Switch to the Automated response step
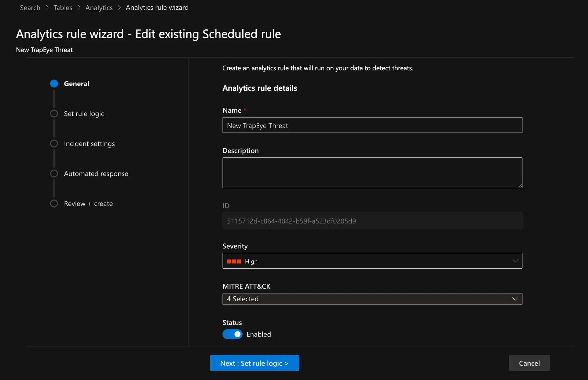This screenshot has width=588, height=380. (96, 174)
